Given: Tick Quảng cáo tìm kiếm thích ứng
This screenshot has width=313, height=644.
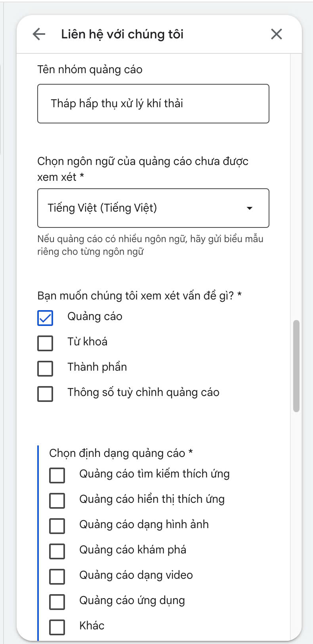Looking at the screenshot, I should (57, 475).
